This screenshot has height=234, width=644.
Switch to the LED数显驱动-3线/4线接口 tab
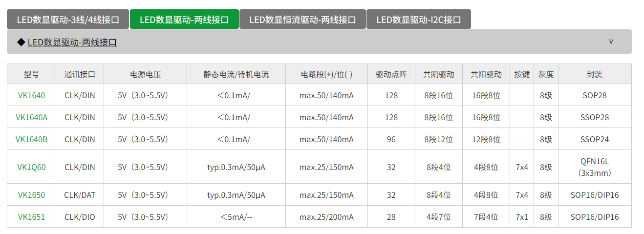click(68, 20)
